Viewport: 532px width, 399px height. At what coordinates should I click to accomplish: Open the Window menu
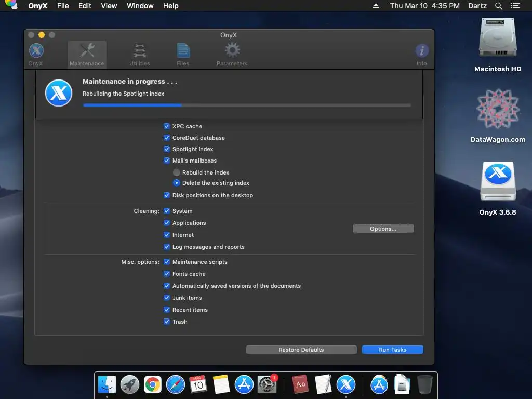[140, 6]
